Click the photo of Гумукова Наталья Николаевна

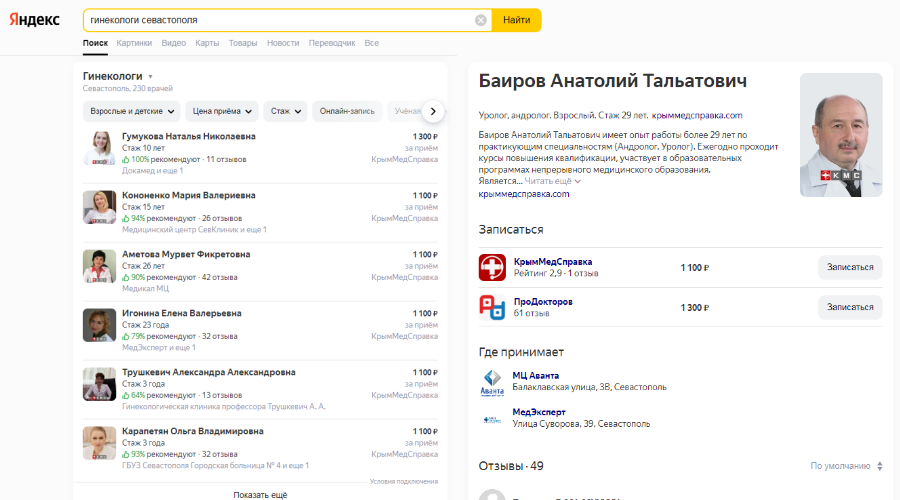point(99,148)
